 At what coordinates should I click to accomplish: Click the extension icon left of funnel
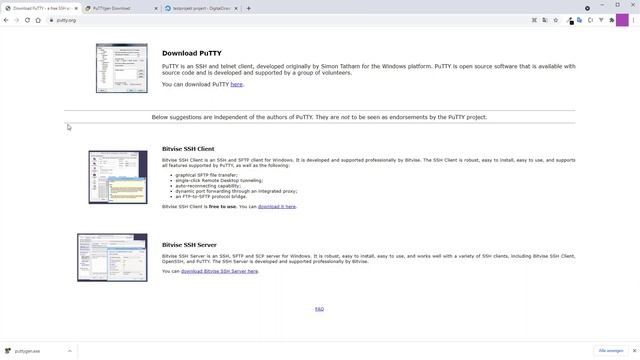click(590, 20)
